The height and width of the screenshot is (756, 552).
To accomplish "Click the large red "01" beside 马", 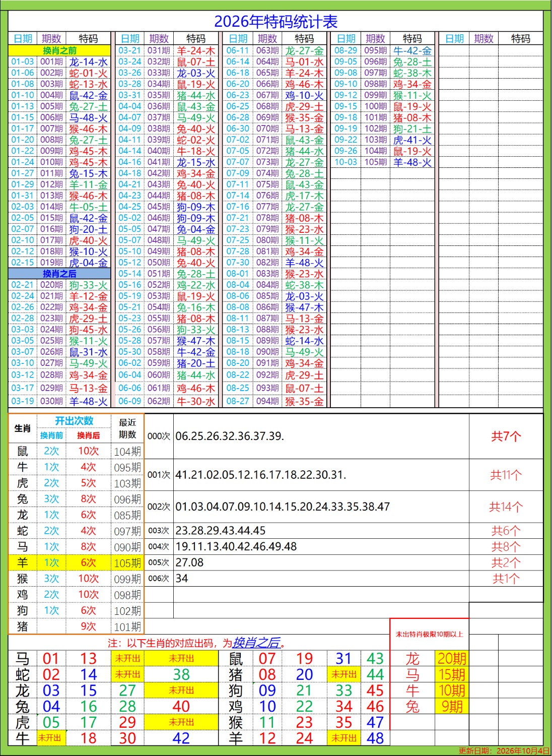I will point(51,659).
